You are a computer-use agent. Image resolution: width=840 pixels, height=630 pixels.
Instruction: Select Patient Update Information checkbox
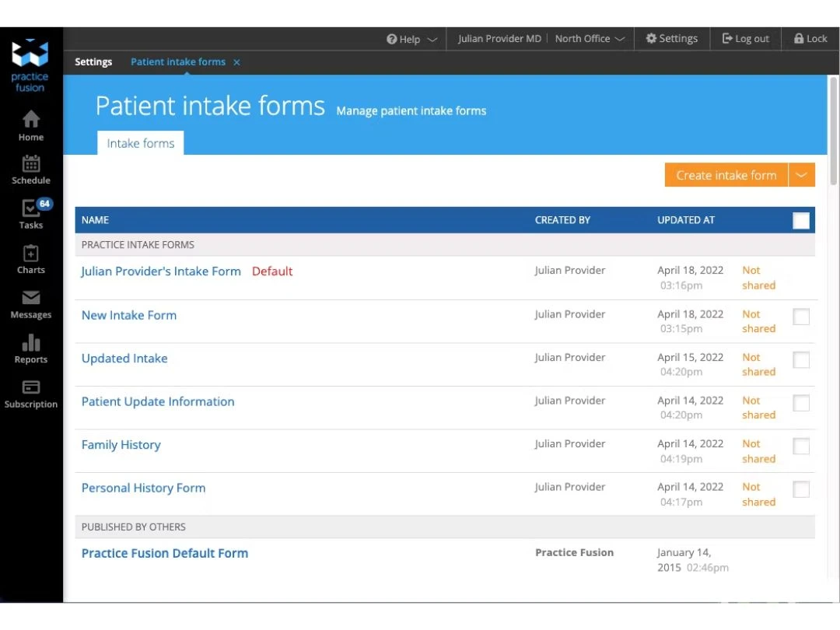(801, 403)
